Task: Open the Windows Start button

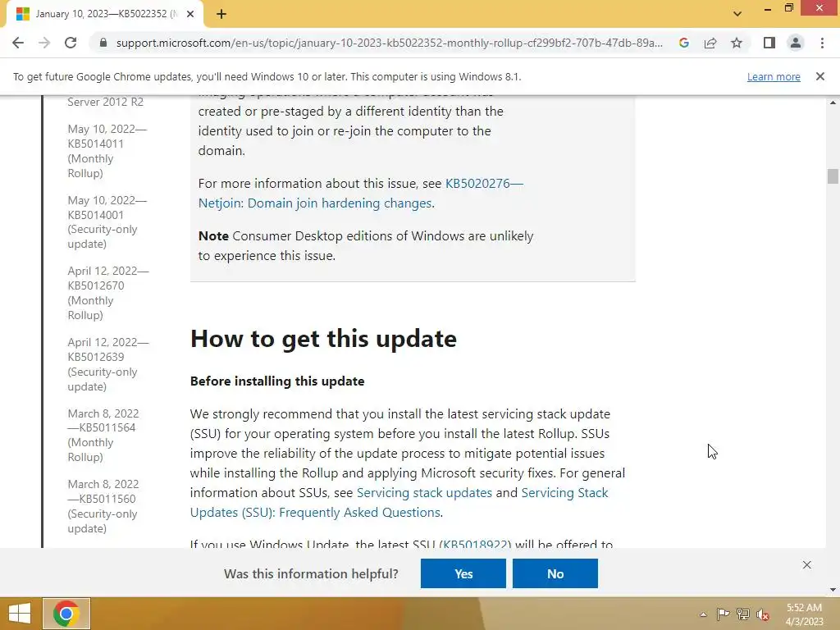Action: click(x=20, y=614)
